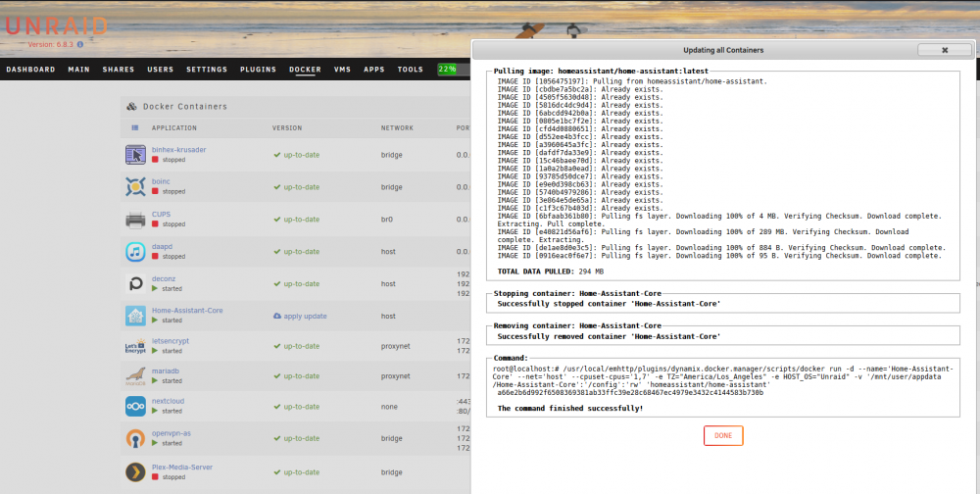Click Total Data Pulled 294 MB text

click(551, 272)
